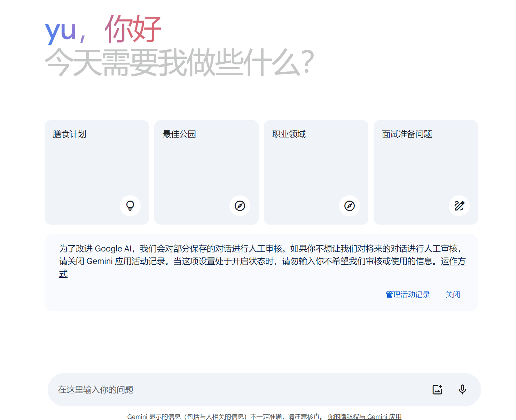The image size is (516, 420).
Task: Click the greeting text yu，你好
Action: coord(103,29)
